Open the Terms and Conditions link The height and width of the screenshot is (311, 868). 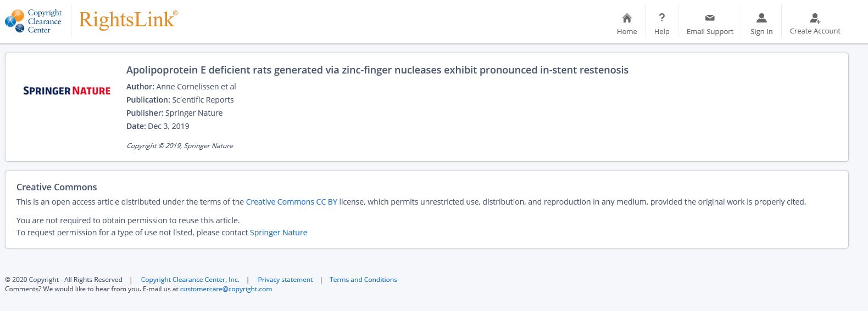click(363, 280)
